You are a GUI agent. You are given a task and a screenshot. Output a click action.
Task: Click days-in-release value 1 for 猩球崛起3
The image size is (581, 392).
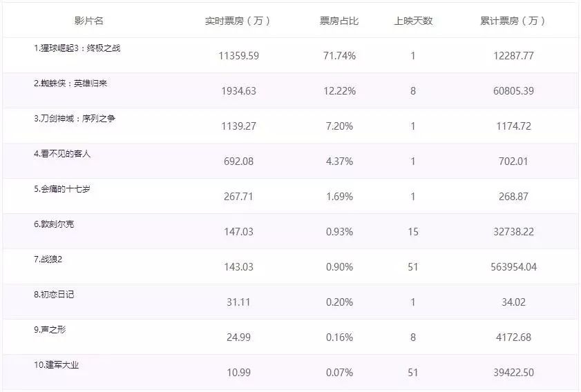(413, 56)
